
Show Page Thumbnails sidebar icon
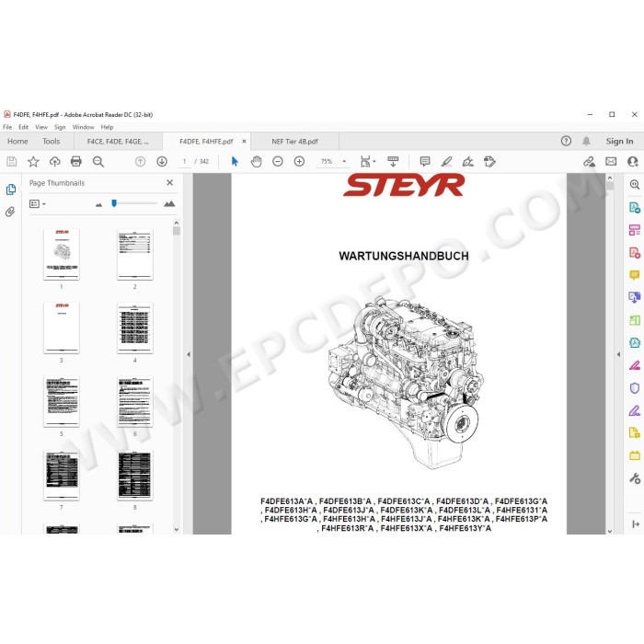pyautogui.click(x=11, y=190)
